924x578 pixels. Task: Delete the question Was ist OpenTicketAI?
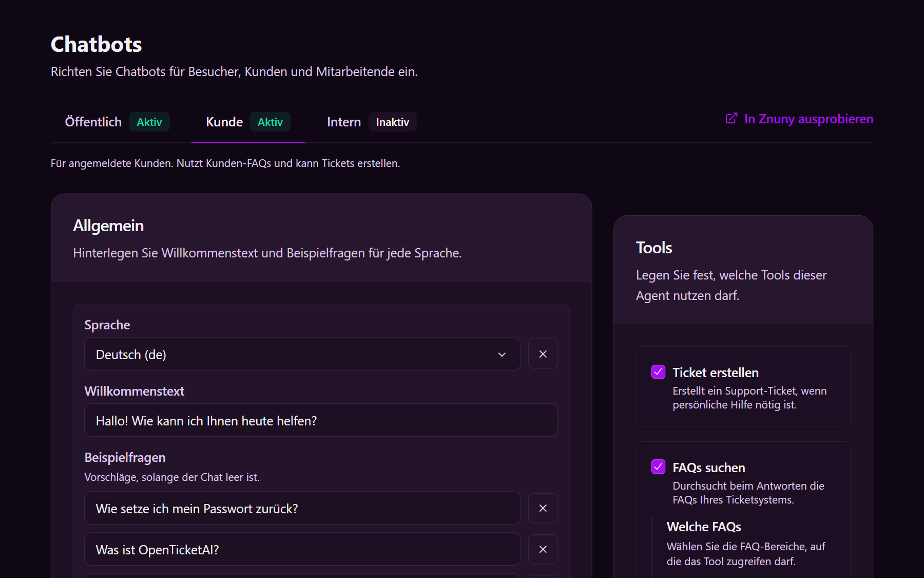pos(543,549)
